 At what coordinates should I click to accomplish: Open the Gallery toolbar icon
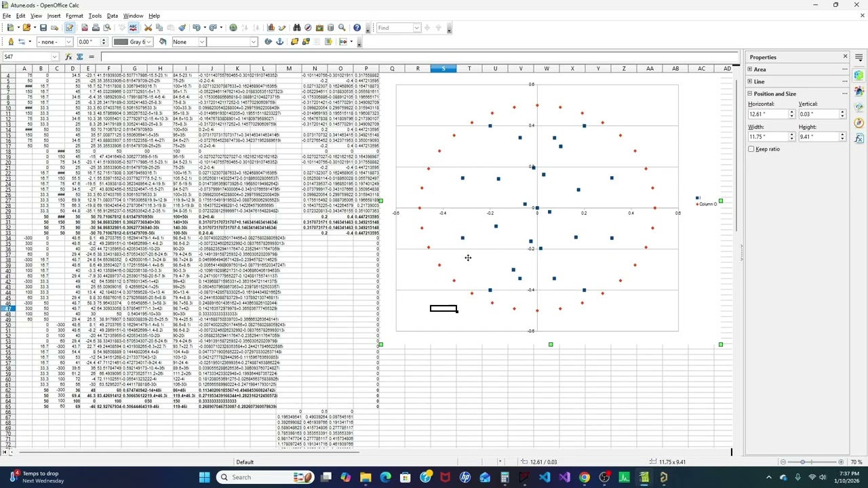319,28
